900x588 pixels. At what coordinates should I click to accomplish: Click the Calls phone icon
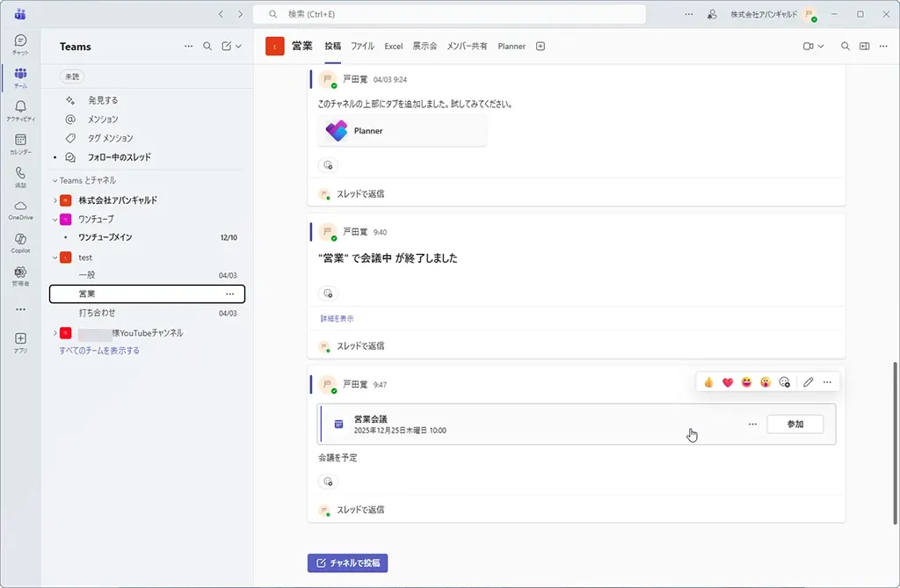click(x=20, y=174)
